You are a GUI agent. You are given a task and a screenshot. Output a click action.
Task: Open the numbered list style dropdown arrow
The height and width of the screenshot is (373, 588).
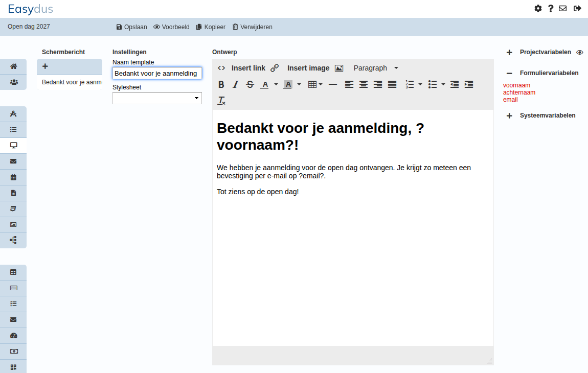click(420, 85)
